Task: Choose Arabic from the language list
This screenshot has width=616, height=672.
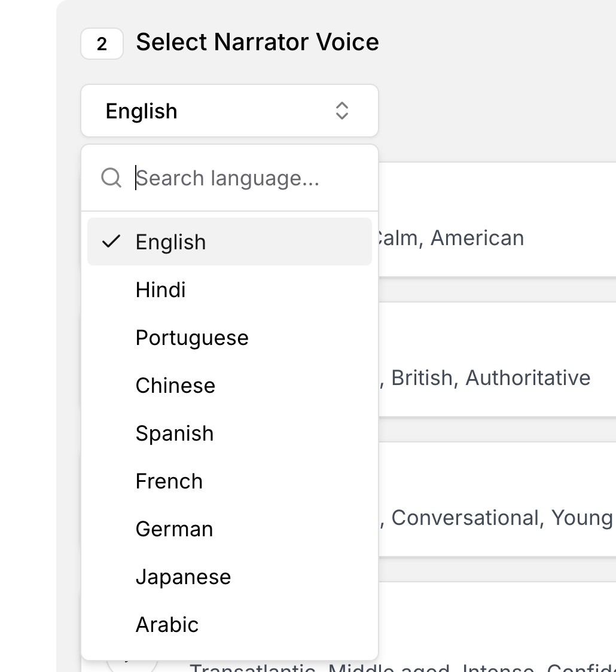Action: (229, 624)
